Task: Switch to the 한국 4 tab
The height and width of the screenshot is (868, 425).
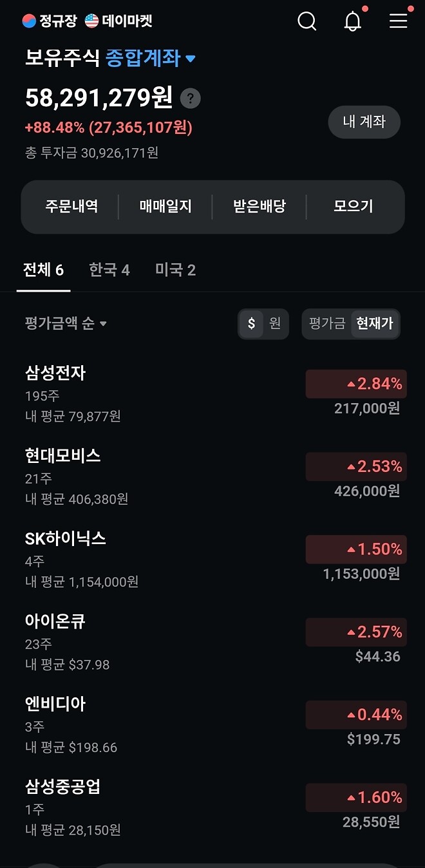Action: 109,269
